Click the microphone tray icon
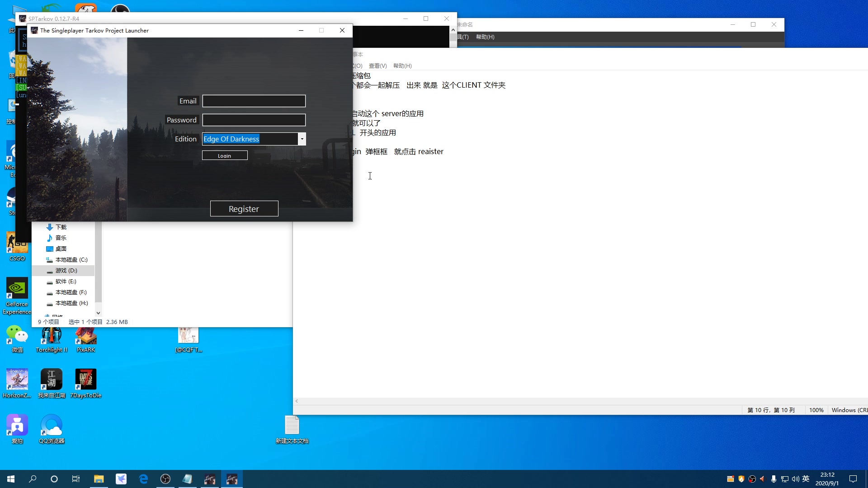This screenshot has height=488, width=868. pos(774,479)
